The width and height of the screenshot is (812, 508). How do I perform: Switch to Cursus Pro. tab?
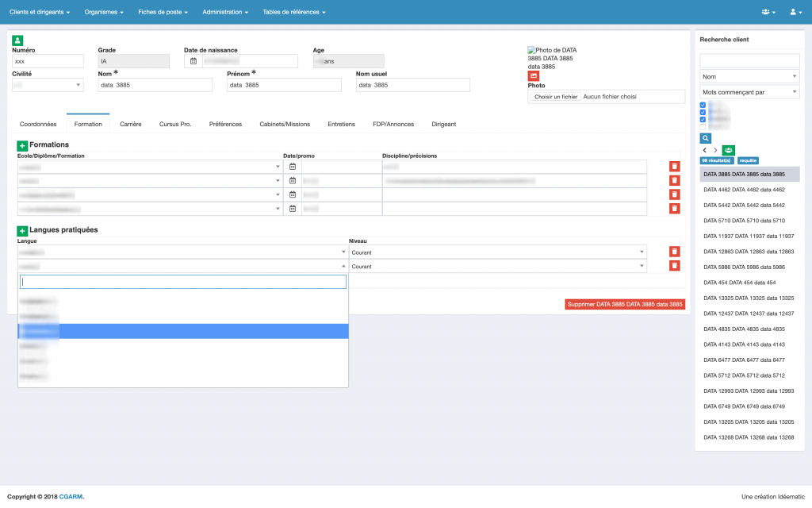point(175,124)
